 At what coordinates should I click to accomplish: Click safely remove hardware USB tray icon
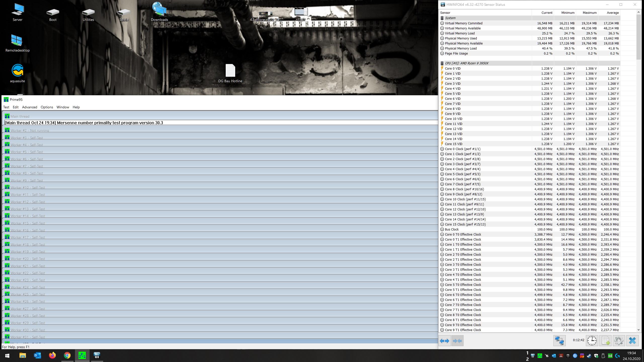603,356
